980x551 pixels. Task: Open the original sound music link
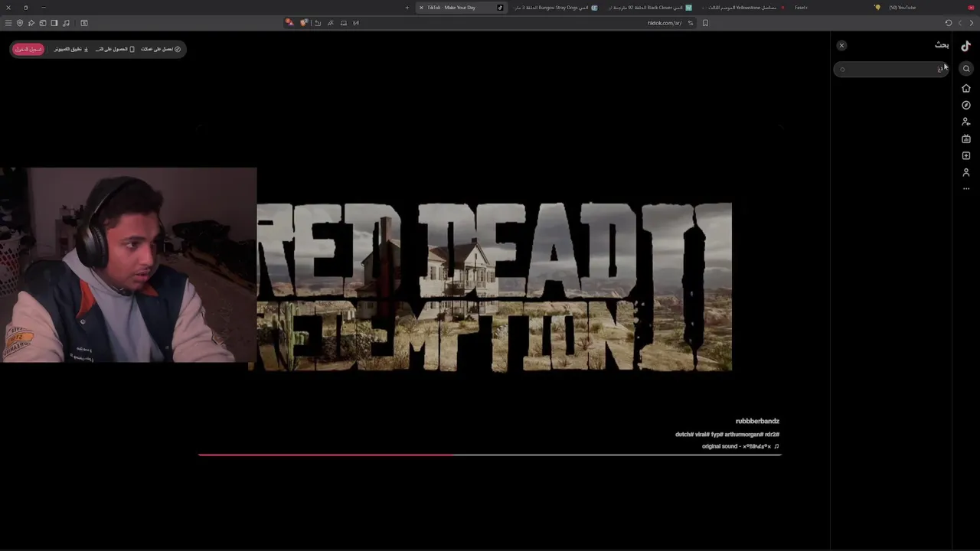[x=740, y=446]
